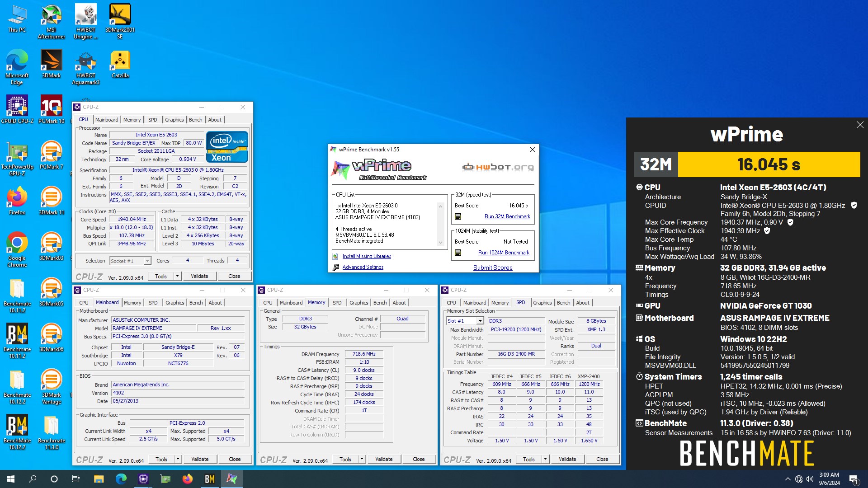Open 3DMark06 desktop shortcut
The height and width of the screenshot is (488, 868).
pyautogui.click(x=51, y=338)
